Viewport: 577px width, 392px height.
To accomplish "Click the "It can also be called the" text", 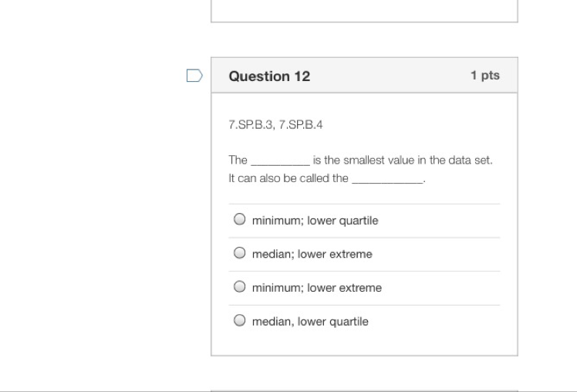I will pos(288,178).
